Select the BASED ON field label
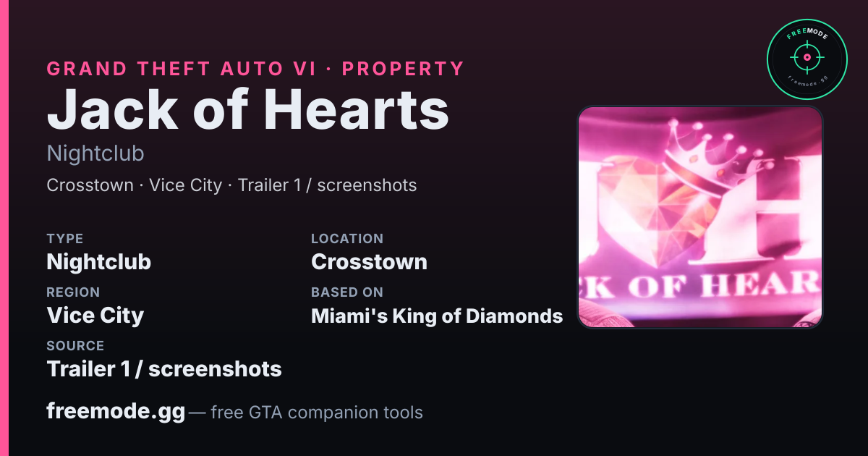The width and height of the screenshot is (868, 456). click(347, 292)
